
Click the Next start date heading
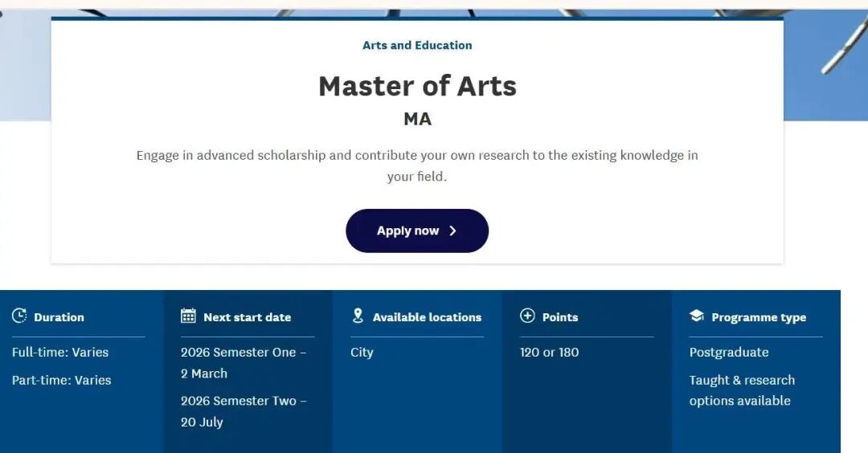coord(247,317)
